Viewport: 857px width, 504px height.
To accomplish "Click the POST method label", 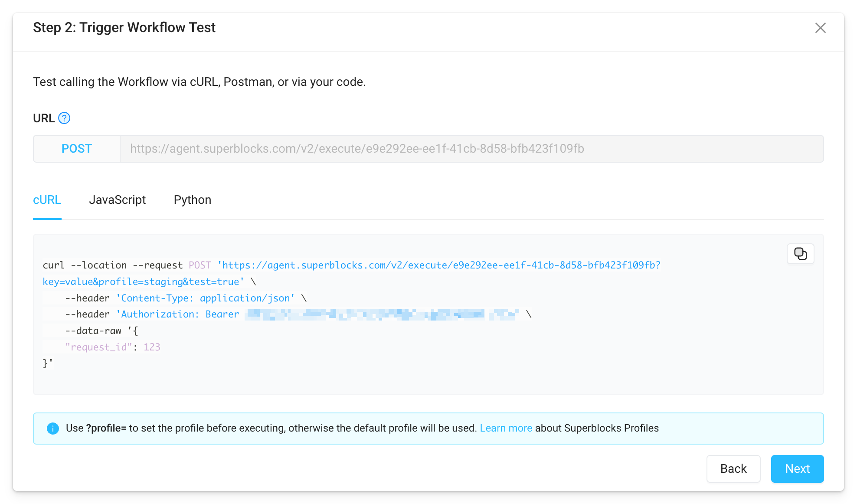I will coord(76,148).
